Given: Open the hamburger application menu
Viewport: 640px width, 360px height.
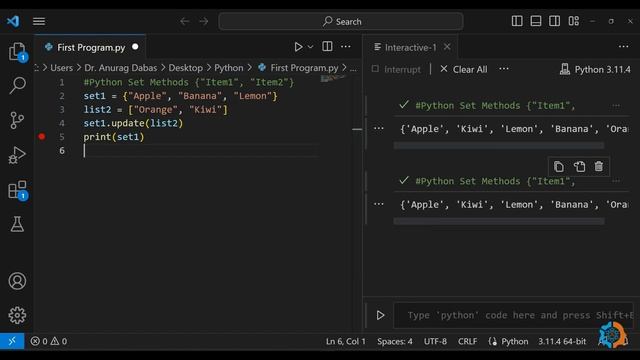Looking at the screenshot, I should [x=39, y=21].
